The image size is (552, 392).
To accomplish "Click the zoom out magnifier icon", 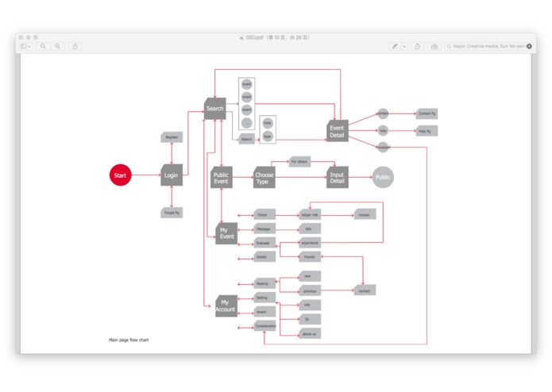I will 43,46.
